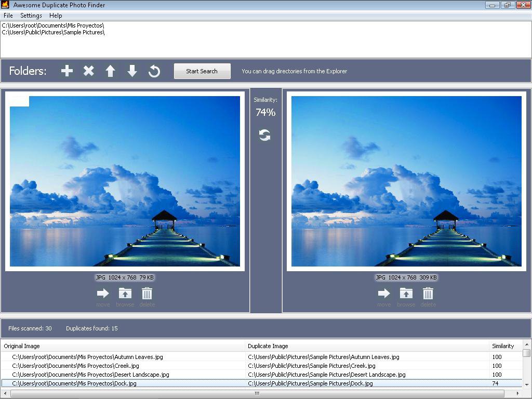Click the results list scroll-up arrow
This screenshot has width=532, height=399.
527,344
